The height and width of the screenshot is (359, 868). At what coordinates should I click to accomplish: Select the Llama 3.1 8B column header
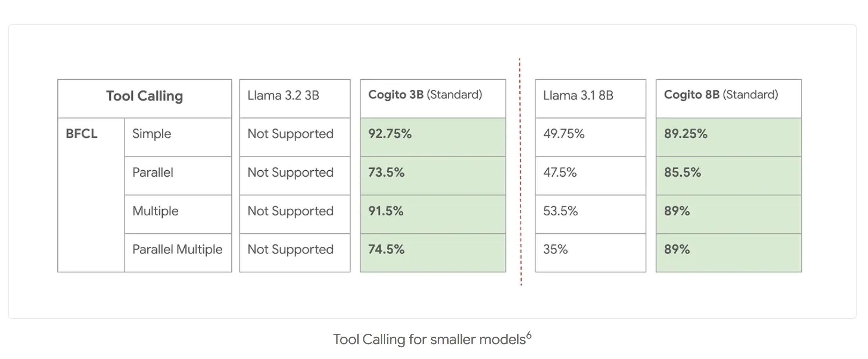[590, 98]
